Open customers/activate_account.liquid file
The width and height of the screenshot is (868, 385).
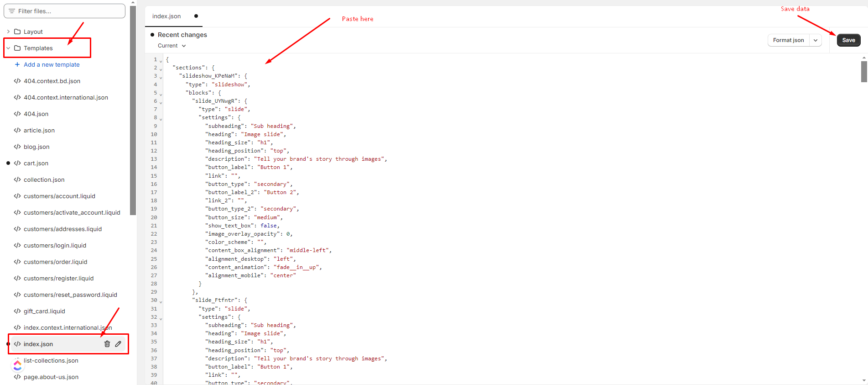(x=72, y=212)
